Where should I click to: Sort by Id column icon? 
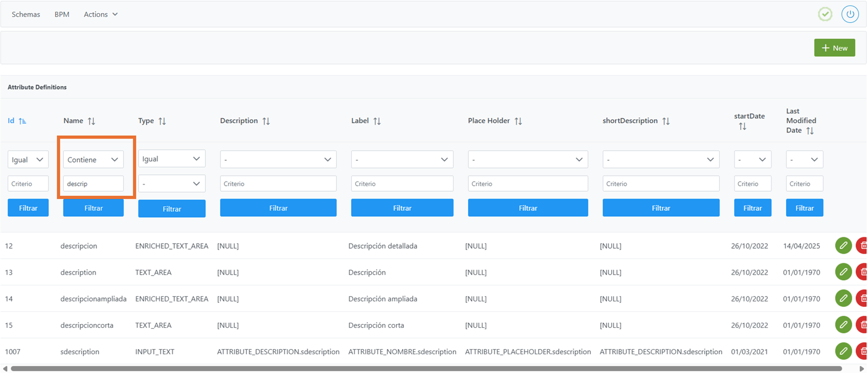pyautogui.click(x=22, y=121)
